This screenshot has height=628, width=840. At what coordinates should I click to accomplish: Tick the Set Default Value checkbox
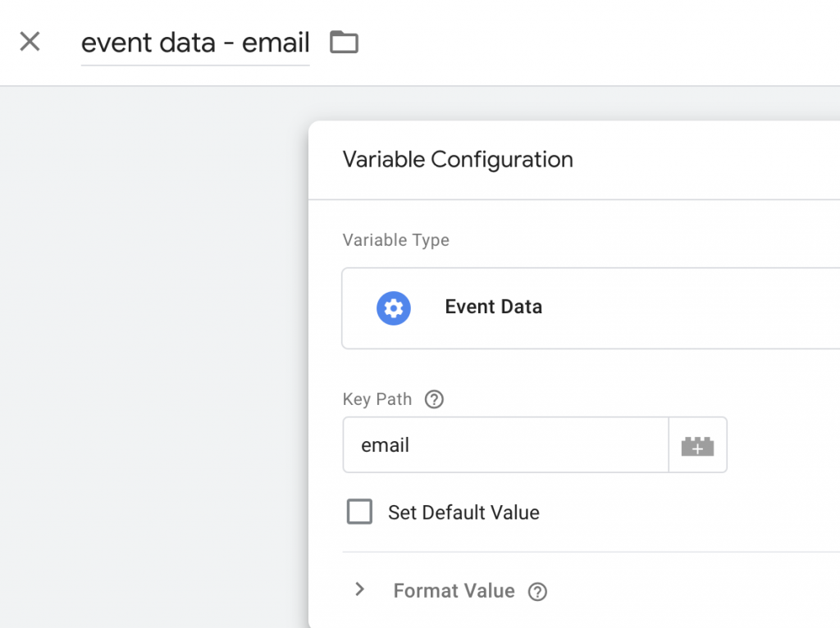[x=359, y=512]
